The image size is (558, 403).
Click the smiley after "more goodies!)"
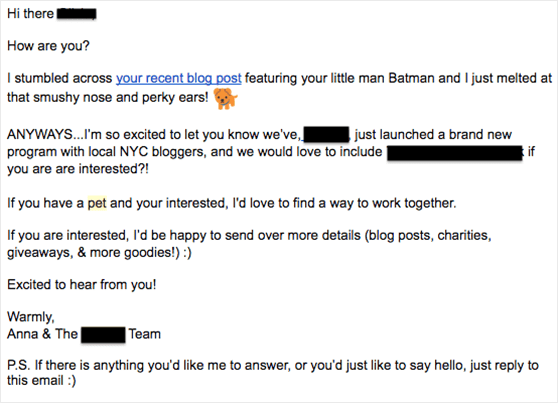(x=187, y=253)
